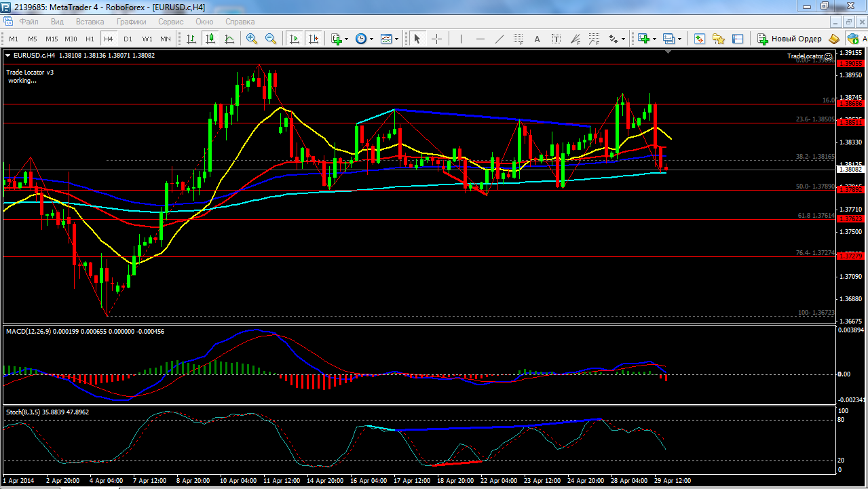Open the Indicators list icon
Screen dimensions: 868x489
click(x=336, y=39)
